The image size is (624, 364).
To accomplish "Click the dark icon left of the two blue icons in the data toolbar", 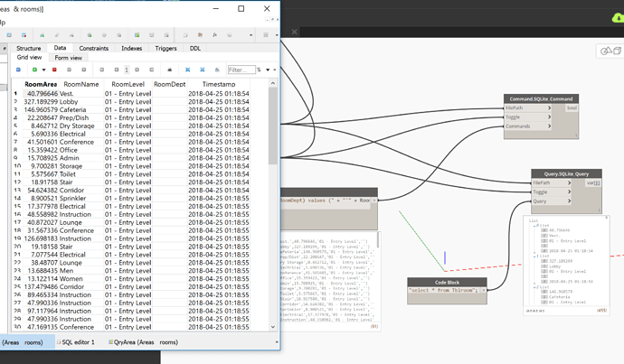I will pos(169,70).
